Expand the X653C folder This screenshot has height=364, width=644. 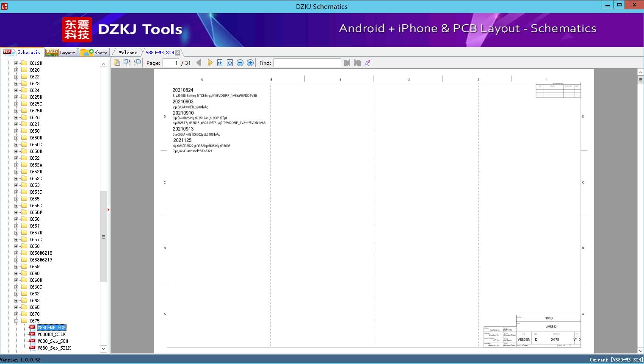click(x=17, y=192)
